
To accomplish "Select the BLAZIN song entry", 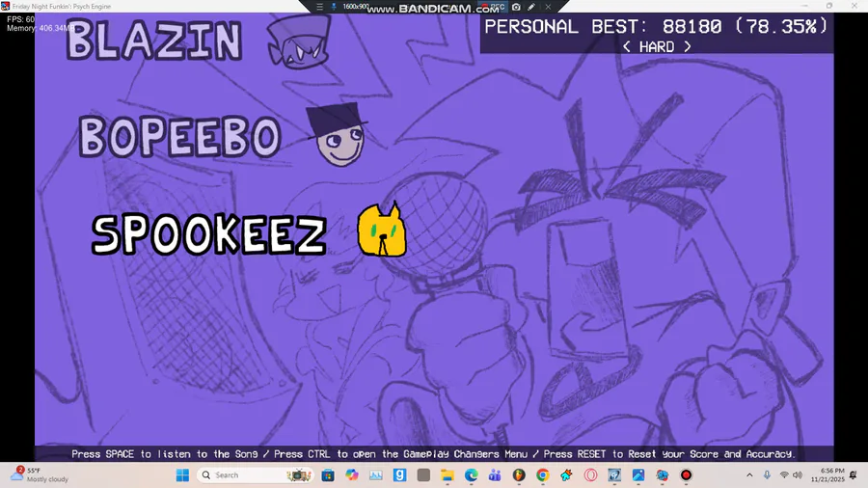I will pyautogui.click(x=154, y=40).
